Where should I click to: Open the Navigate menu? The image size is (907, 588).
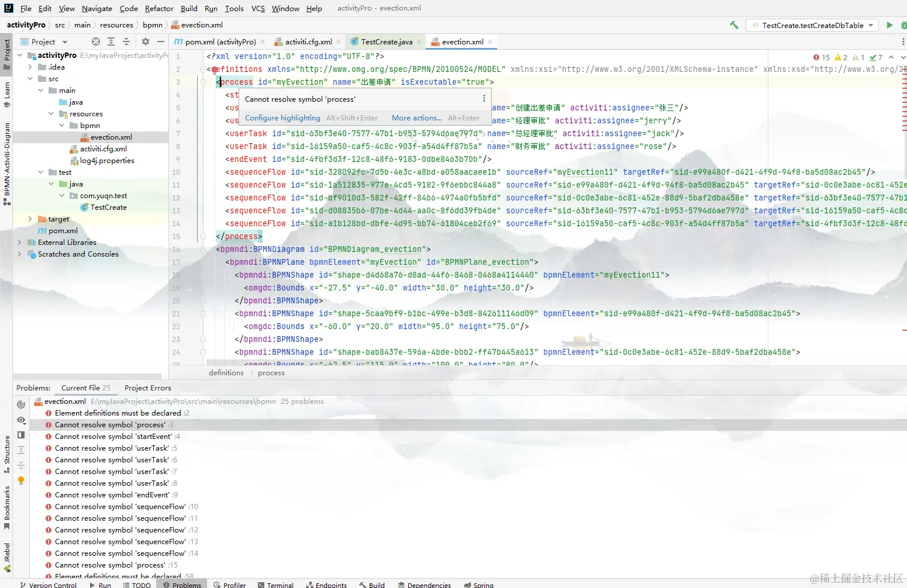pos(96,8)
